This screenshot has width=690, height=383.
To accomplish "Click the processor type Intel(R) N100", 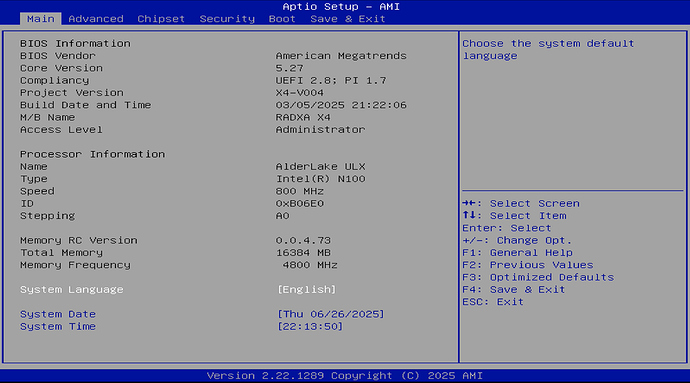I will [x=320, y=179].
